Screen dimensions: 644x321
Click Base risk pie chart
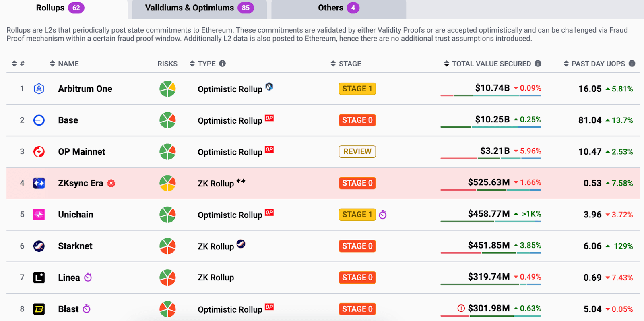point(167,120)
